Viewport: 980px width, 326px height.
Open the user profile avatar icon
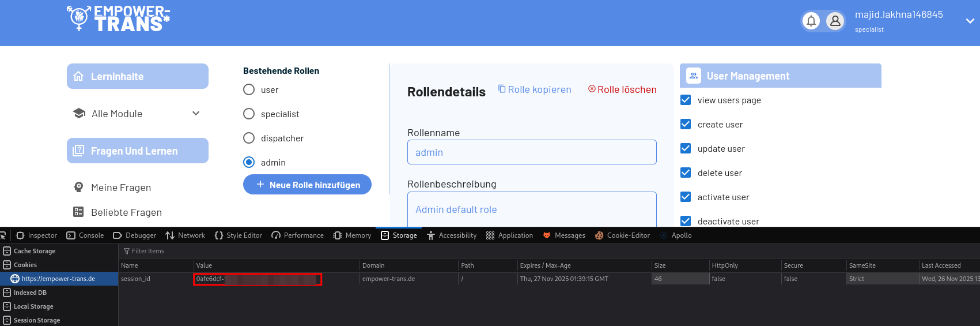coord(835,21)
